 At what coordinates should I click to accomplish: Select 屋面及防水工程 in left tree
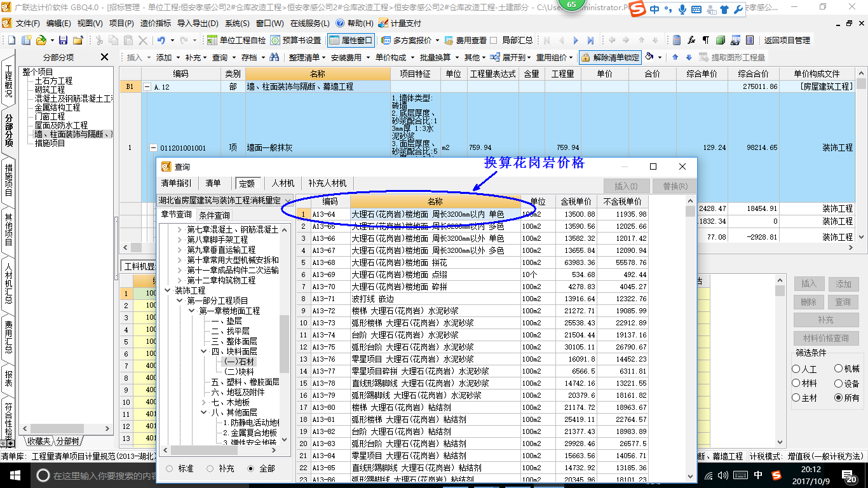pos(61,126)
